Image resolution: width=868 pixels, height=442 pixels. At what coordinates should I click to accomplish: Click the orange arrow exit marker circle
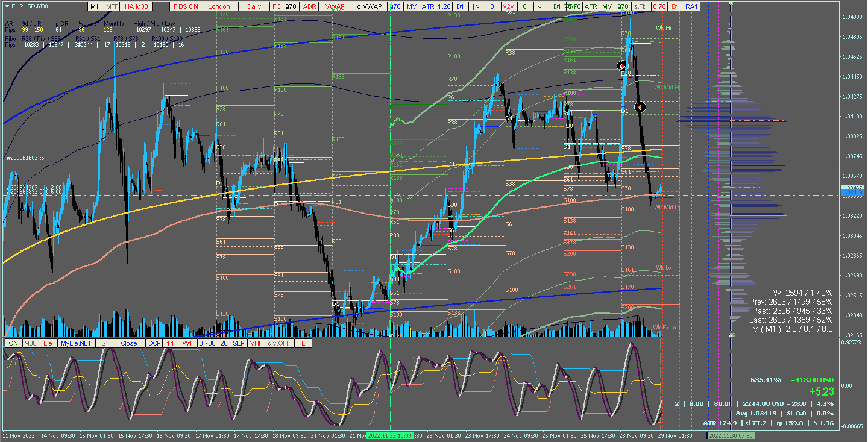(x=640, y=107)
